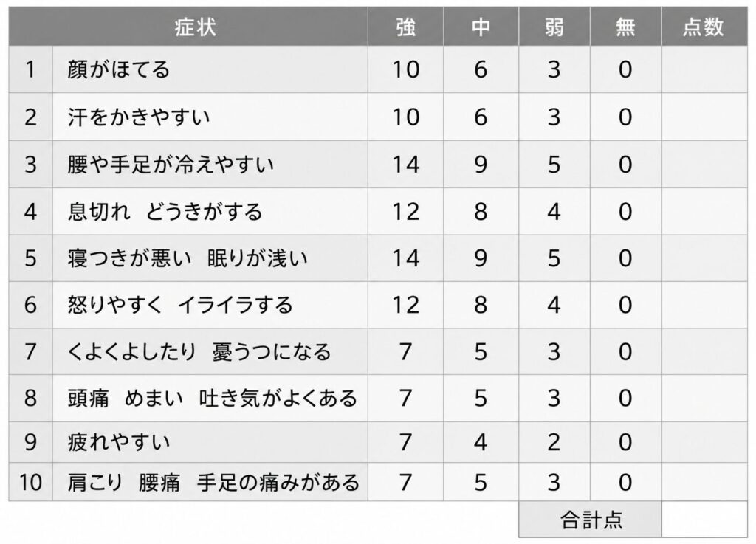Choose 強 score 12 for 怒りやすく イライラする
Viewport: 756px width, 544px height.
pyautogui.click(x=405, y=305)
